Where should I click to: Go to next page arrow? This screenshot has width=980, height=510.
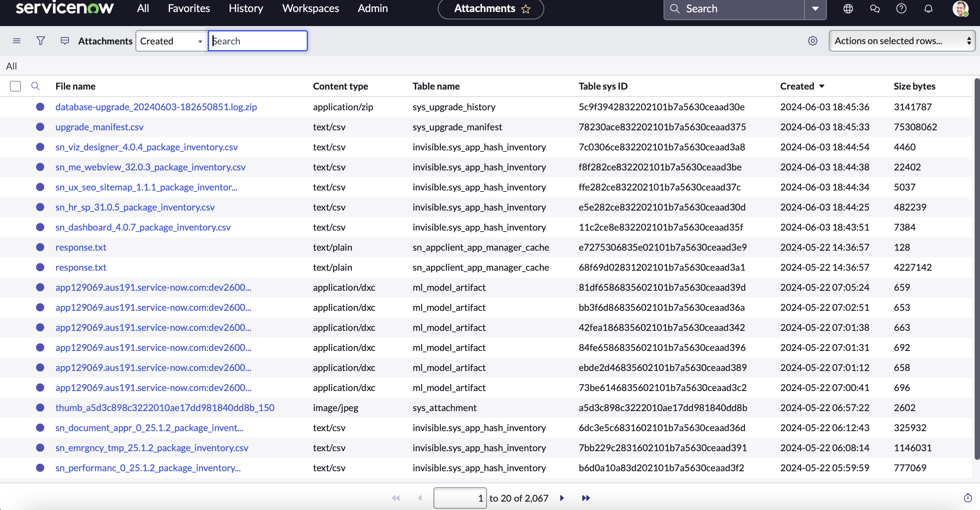tap(562, 498)
